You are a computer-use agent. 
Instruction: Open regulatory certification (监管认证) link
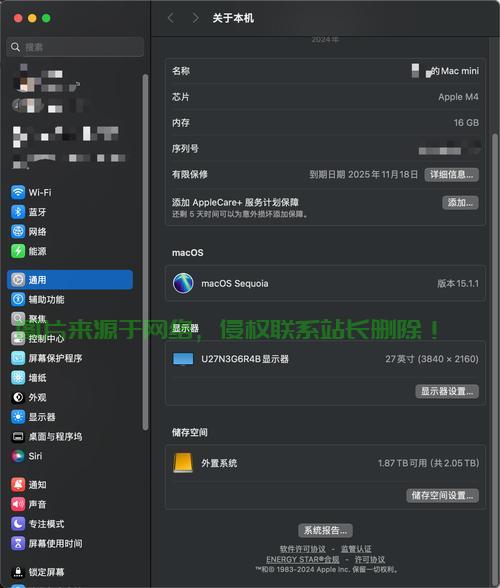click(356, 549)
